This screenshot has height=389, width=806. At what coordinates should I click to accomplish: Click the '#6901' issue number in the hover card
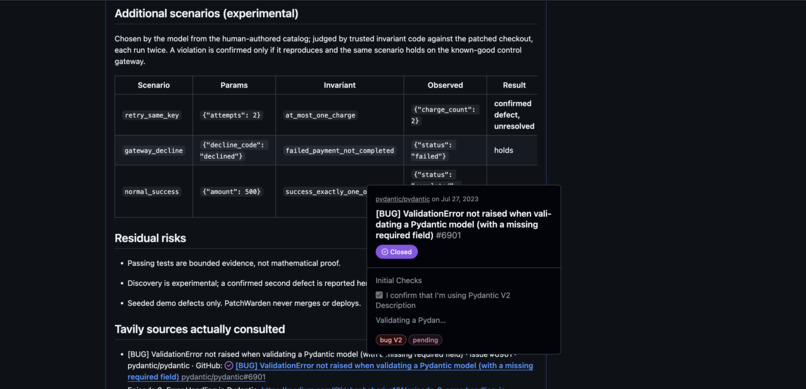click(448, 235)
